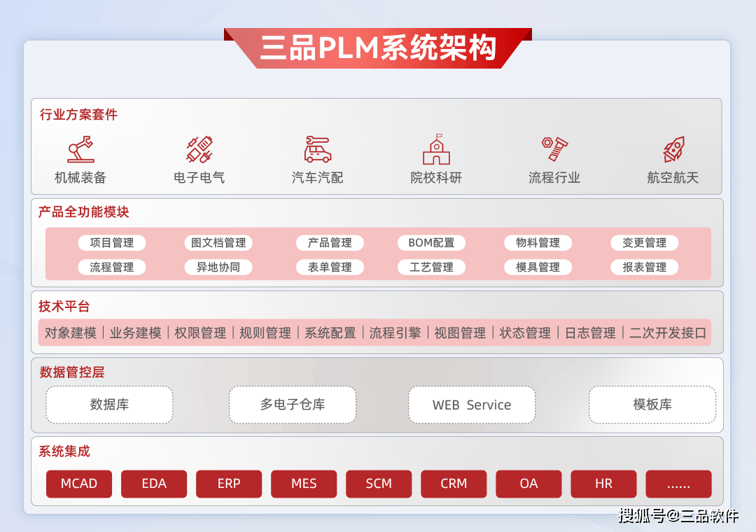This screenshot has height=532, width=756.
Task: Open the 模具管理 module pill
Action: (x=538, y=267)
